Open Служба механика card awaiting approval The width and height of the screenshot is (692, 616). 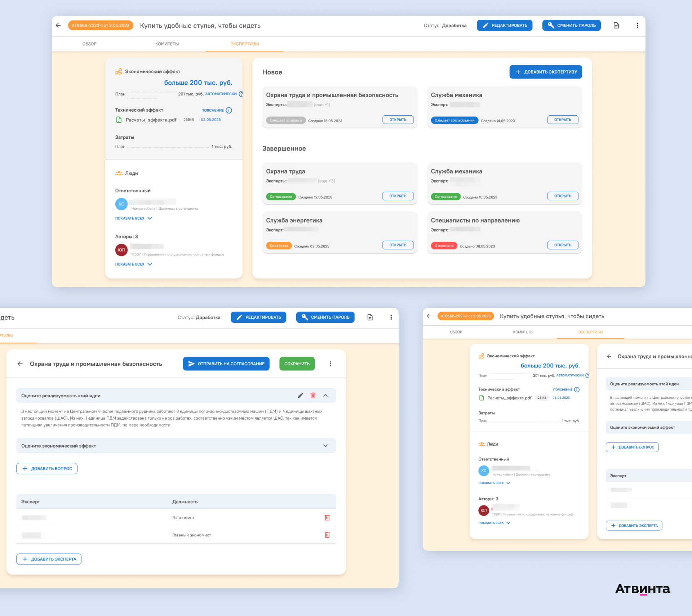563,120
